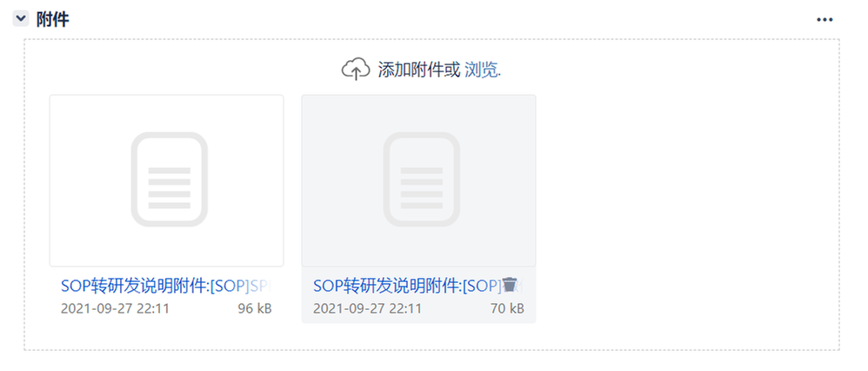Image resolution: width=868 pixels, height=371 pixels.
Task: Open the 70 kB attachment thumbnail preview
Action: (x=418, y=181)
